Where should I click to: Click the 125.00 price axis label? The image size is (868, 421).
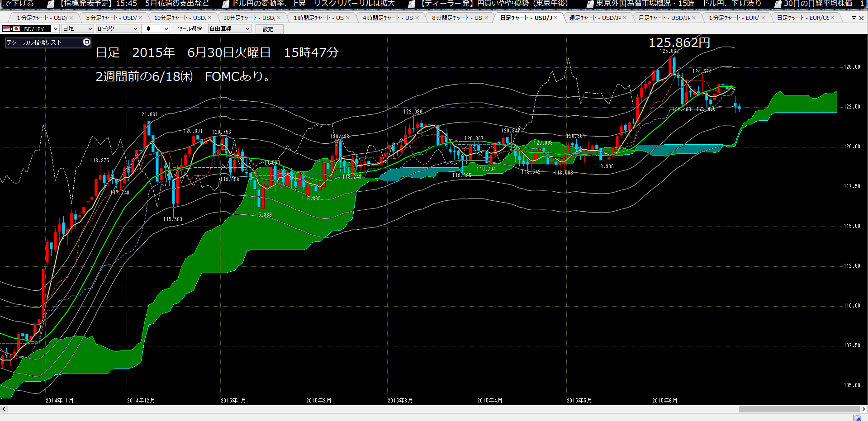coord(852,67)
